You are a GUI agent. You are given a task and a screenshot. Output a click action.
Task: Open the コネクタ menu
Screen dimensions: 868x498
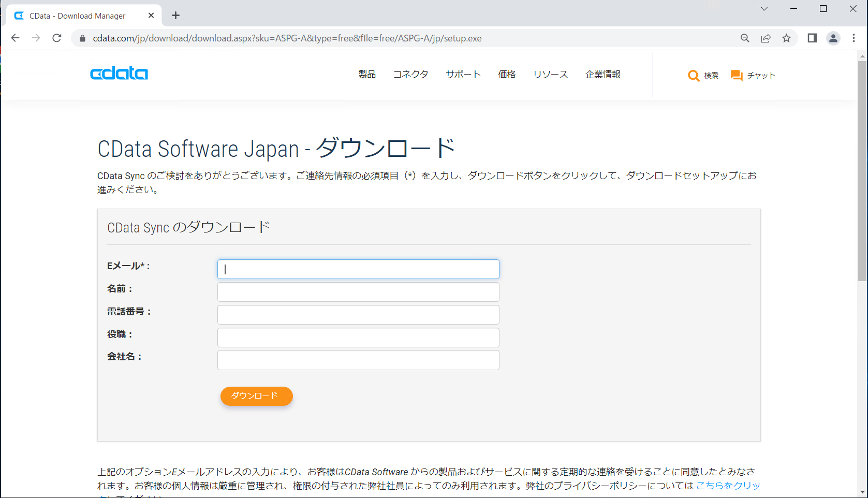tap(410, 75)
